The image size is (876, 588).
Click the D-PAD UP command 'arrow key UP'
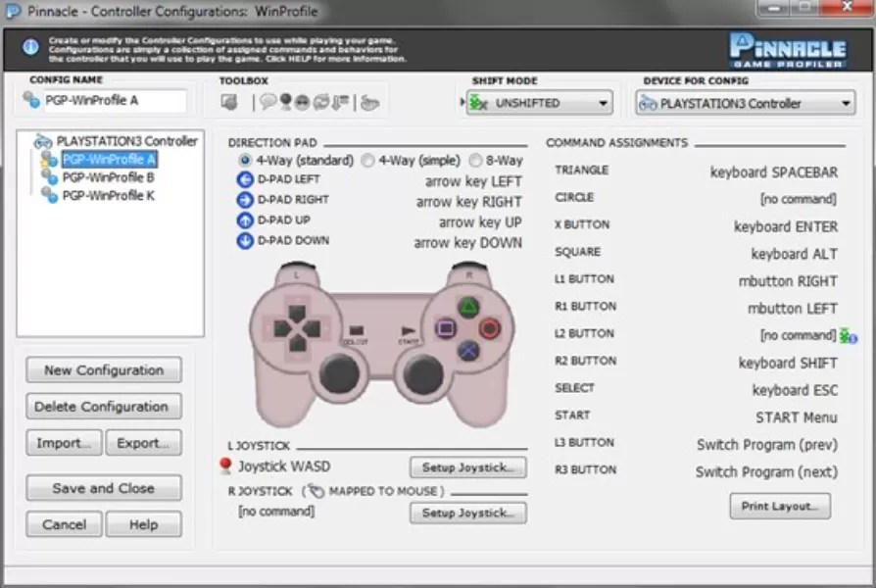tap(480, 222)
